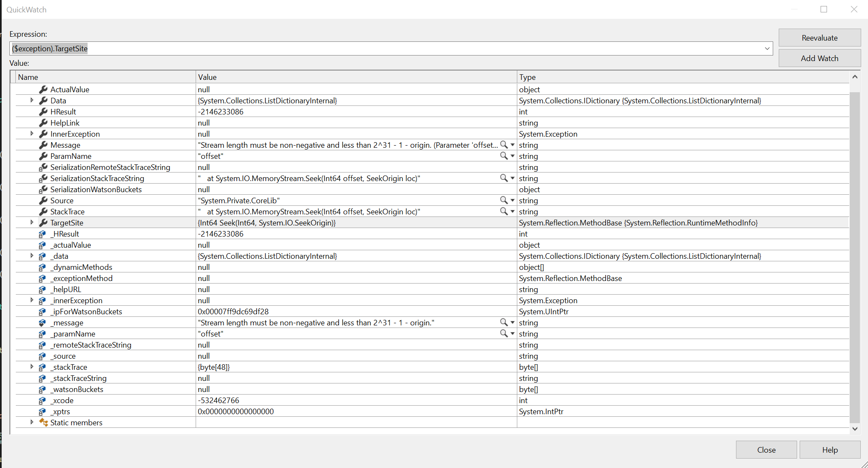Expand the _stackTrace byte array
The image size is (868, 468).
(32, 367)
